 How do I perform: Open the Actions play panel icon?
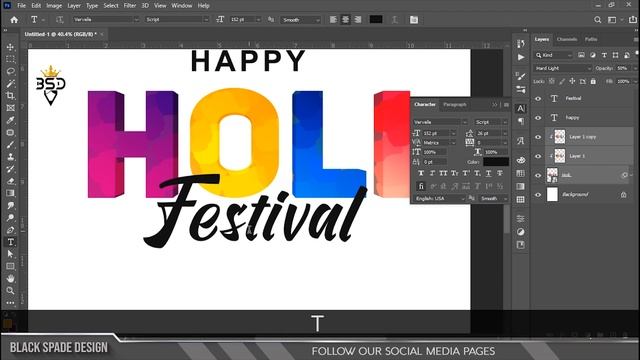pyautogui.click(x=521, y=57)
